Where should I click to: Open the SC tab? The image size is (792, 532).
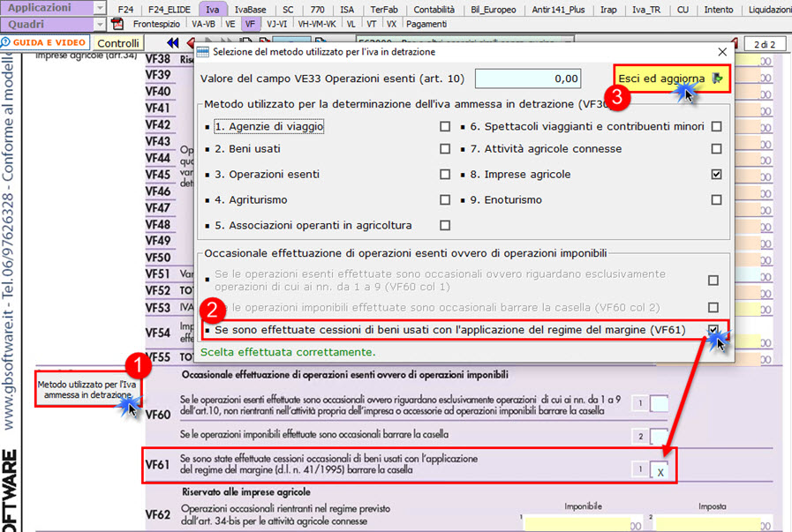(x=288, y=10)
